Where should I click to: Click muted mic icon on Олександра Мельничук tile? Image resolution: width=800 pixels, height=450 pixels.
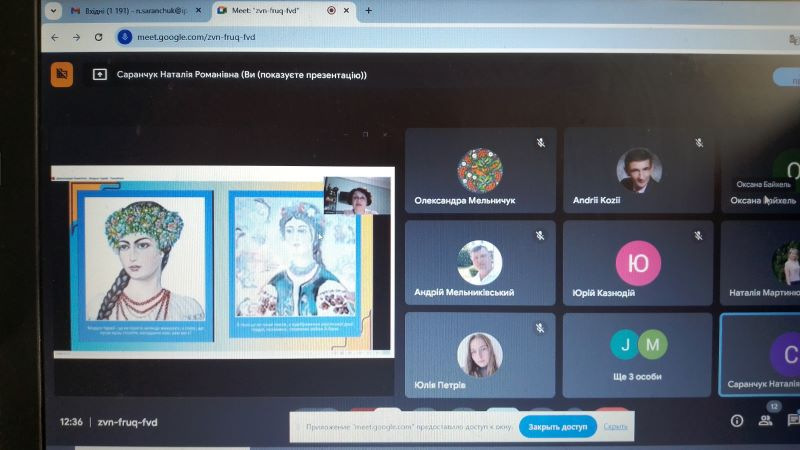click(x=541, y=143)
